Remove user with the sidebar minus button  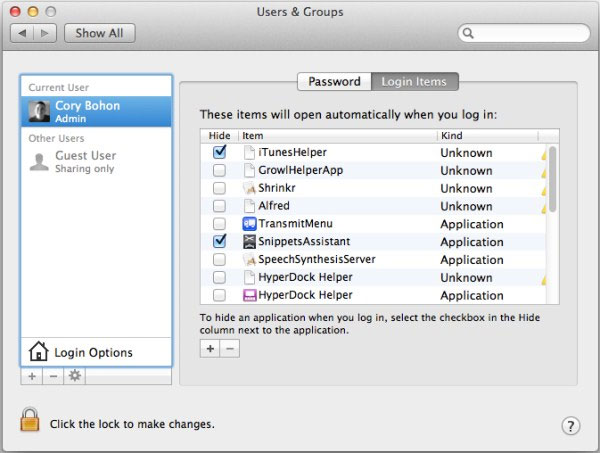(53, 376)
